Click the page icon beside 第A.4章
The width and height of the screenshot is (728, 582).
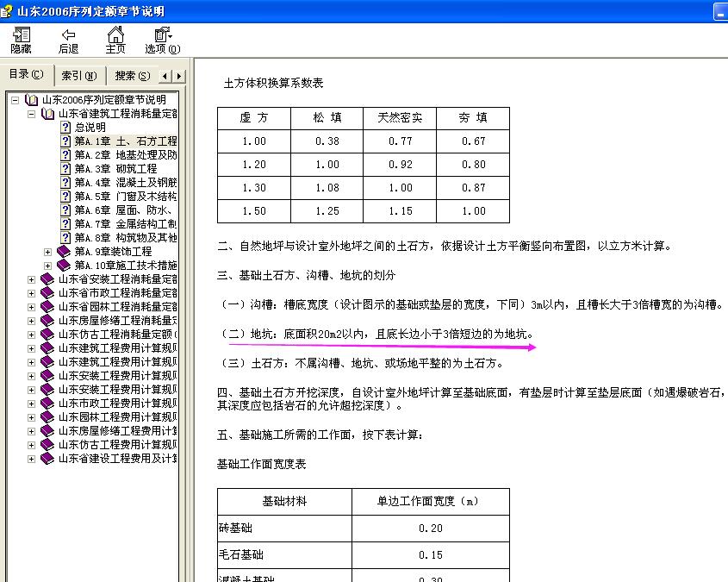point(66,183)
